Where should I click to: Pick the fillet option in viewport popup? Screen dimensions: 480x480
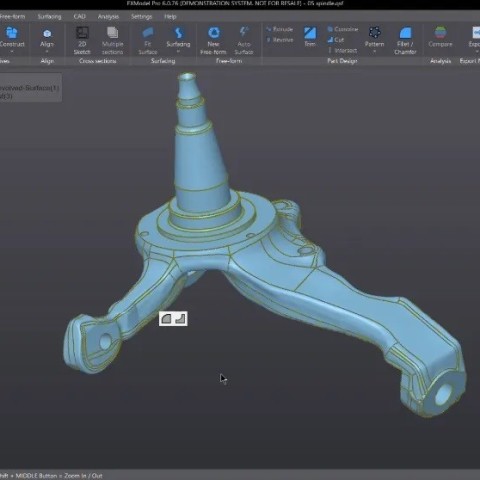(166, 319)
